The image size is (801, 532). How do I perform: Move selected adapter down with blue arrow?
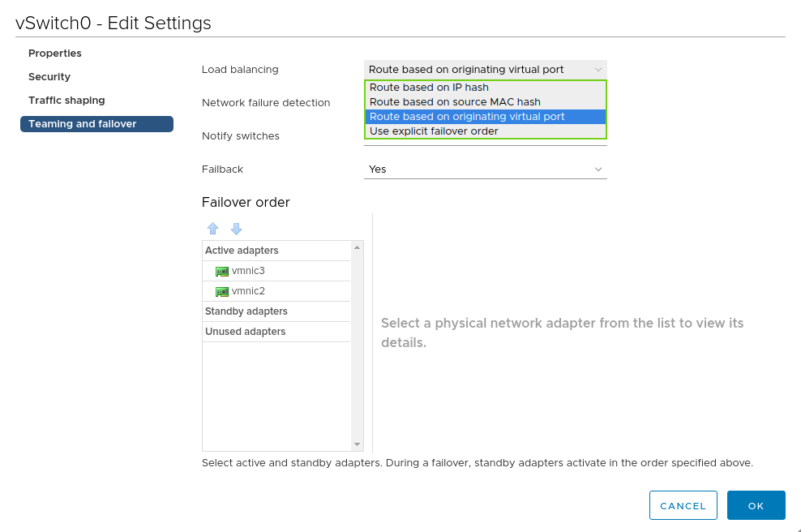(x=236, y=229)
